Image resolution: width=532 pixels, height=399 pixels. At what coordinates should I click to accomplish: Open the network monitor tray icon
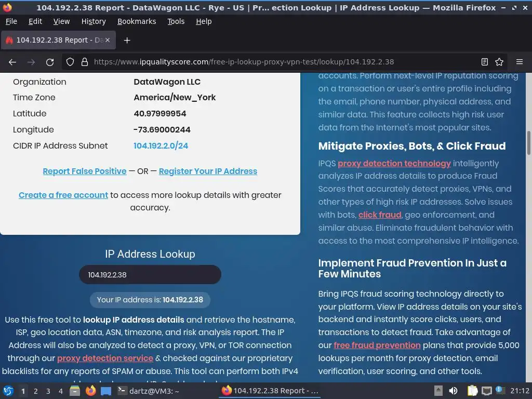point(487,391)
